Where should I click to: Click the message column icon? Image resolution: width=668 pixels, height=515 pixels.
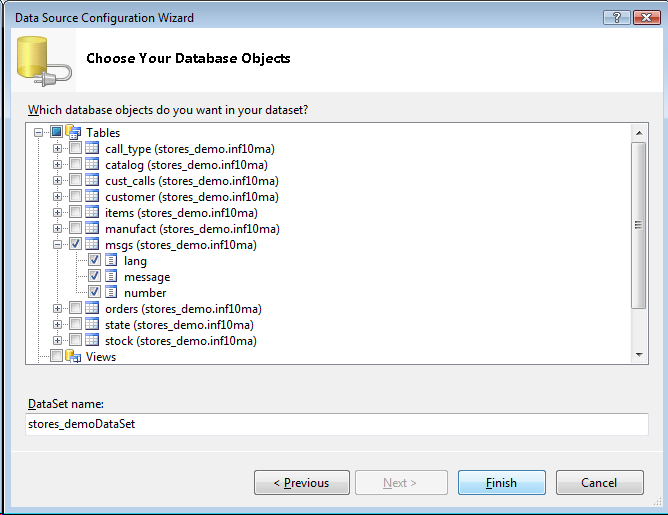tap(111, 277)
